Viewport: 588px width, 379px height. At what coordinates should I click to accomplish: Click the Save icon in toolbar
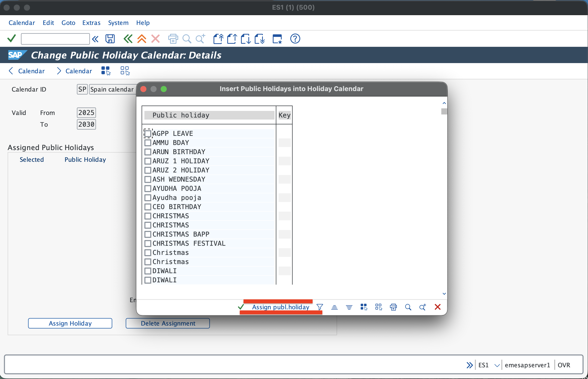110,39
